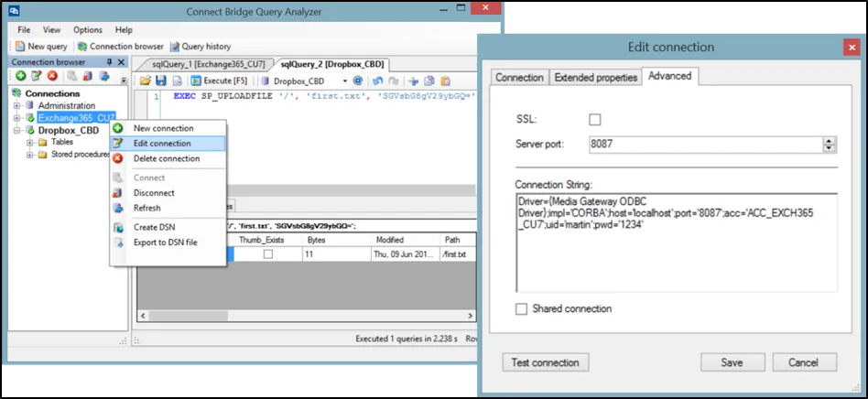868x399 pixels.
Task: Enable the SSL checkbox
Action: 595,120
